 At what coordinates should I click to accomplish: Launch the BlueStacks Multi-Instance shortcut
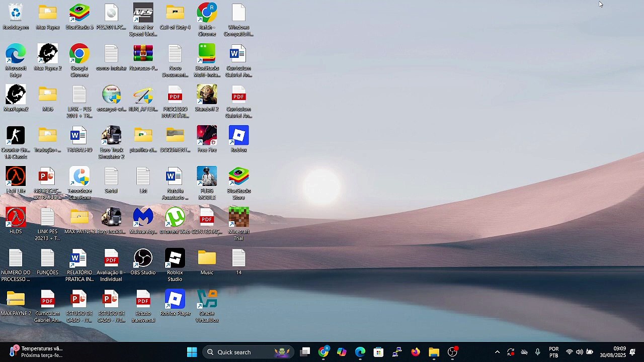(207, 61)
